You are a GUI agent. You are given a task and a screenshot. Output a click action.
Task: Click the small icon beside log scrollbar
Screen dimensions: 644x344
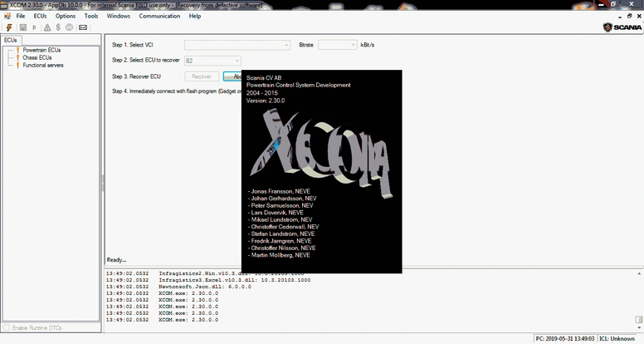(639, 319)
